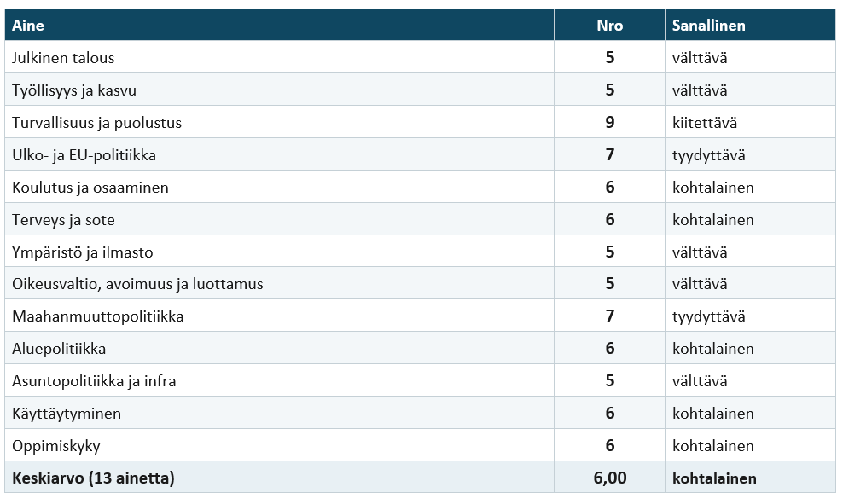843x504 pixels.
Task: Select the Julkinen talous row
Action: (x=421, y=57)
